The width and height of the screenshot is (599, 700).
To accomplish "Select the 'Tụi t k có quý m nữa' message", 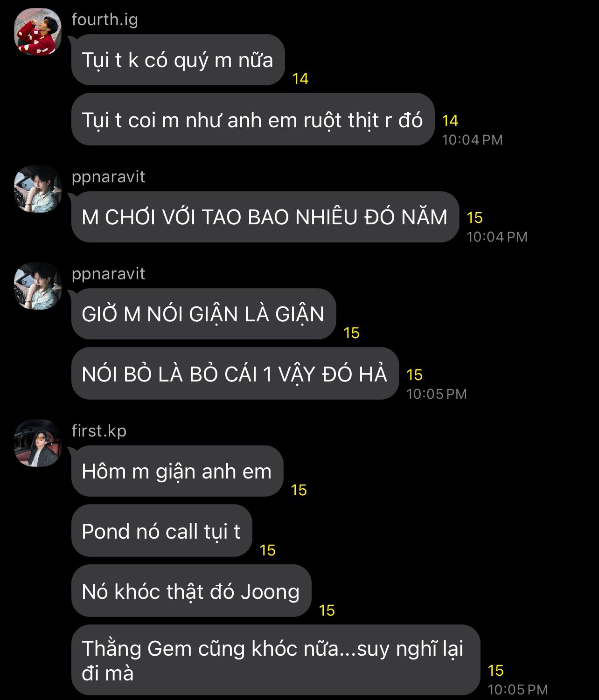I will click(178, 60).
